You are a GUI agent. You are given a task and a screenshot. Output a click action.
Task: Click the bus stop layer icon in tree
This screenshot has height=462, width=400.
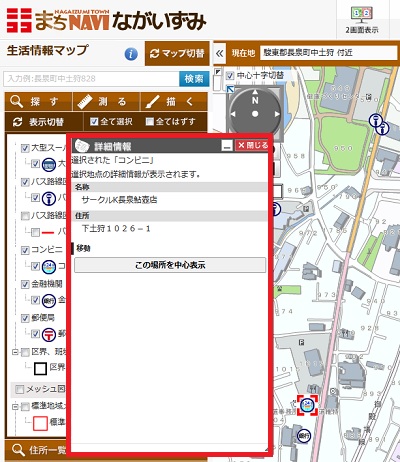[49, 198]
